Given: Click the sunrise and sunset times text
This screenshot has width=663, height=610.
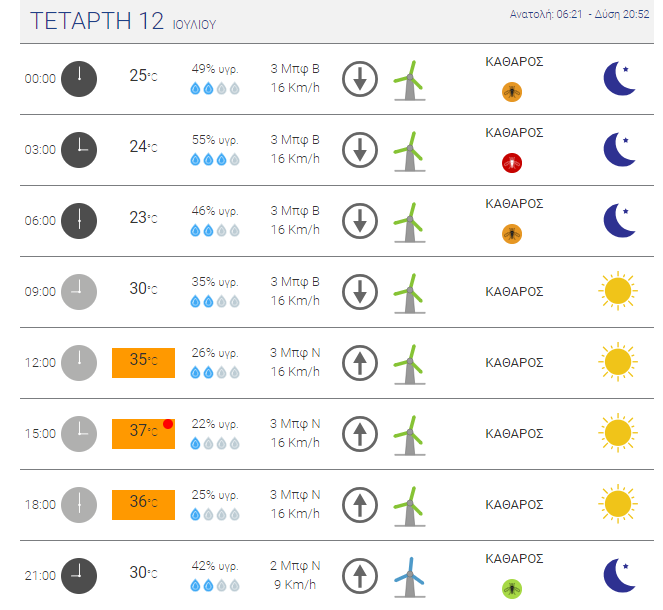Looking at the screenshot, I should [x=579, y=14].
